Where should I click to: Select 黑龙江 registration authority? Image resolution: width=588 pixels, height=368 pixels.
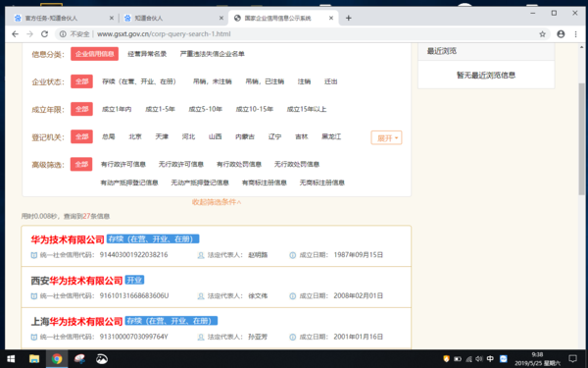[331, 136]
